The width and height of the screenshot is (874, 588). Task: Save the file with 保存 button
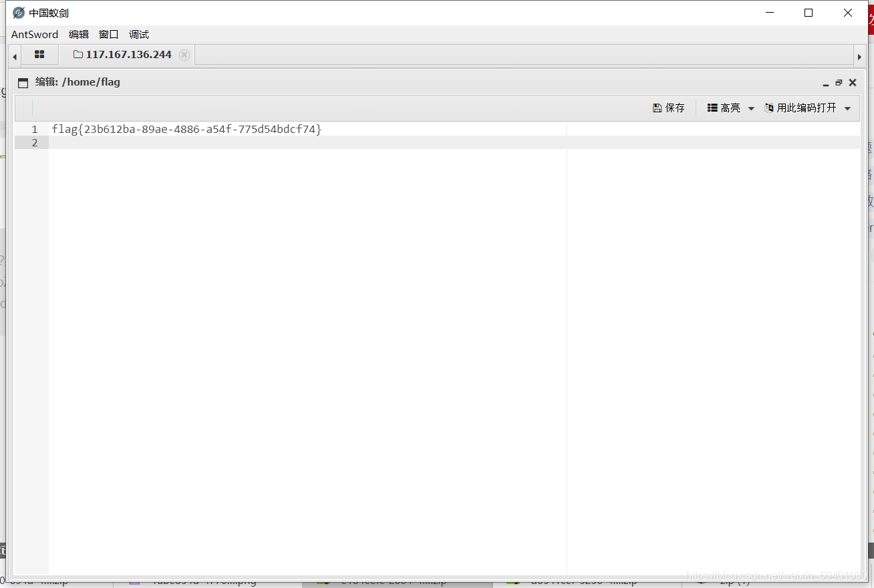(x=669, y=108)
